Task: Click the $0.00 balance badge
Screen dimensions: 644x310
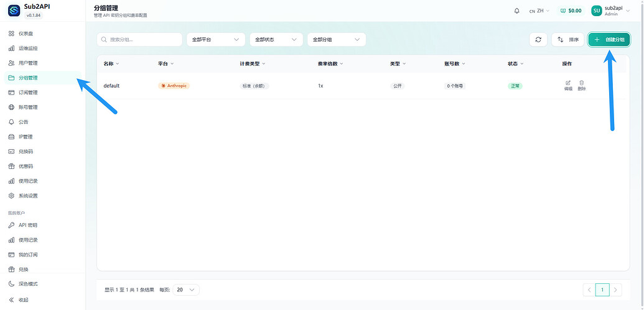Action: 571,11
